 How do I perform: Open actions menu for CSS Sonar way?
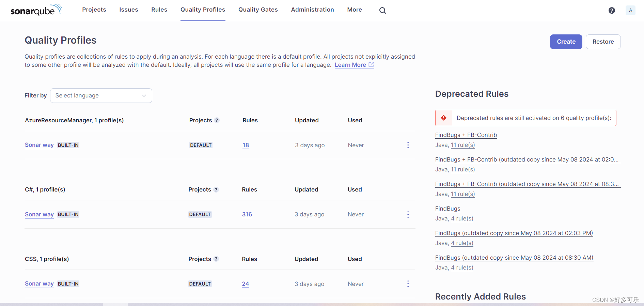click(408, 284)
